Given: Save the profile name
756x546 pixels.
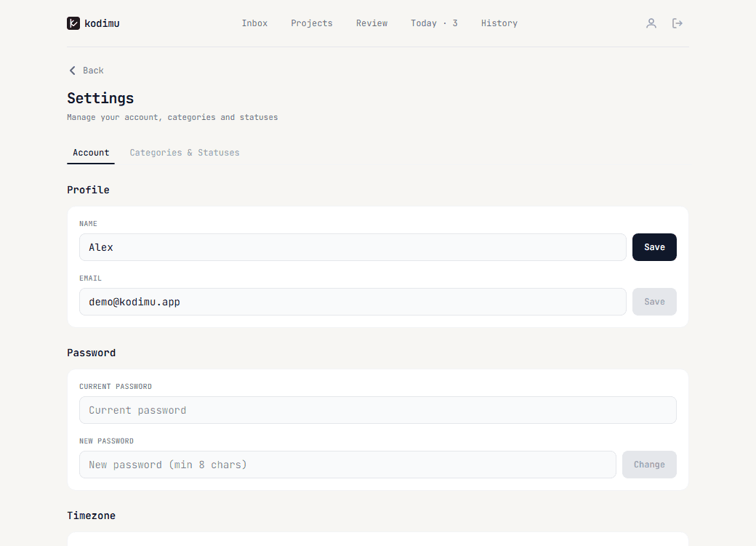Looking at the screenshot, I should 654,247.
